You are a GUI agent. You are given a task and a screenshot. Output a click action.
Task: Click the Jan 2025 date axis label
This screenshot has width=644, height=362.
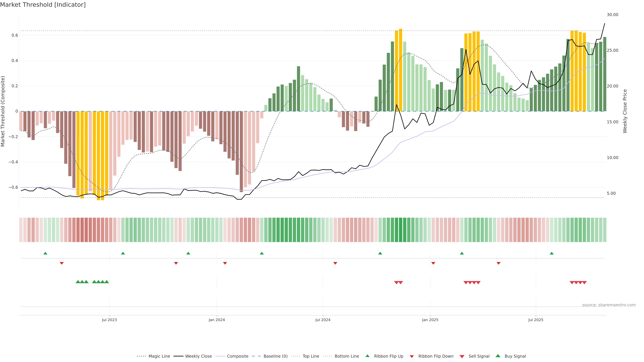pyautogui.click(x=430, y=320)
